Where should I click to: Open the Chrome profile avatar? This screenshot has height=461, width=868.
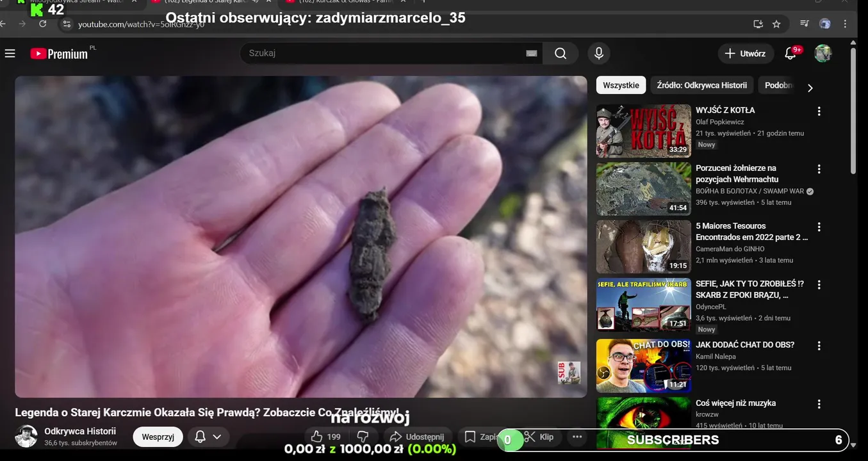(825, 24)
